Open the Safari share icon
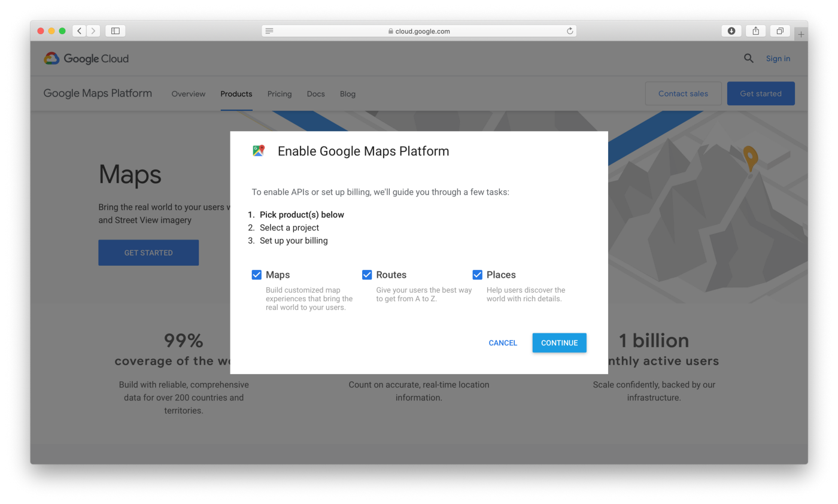 tap(755, 31)
